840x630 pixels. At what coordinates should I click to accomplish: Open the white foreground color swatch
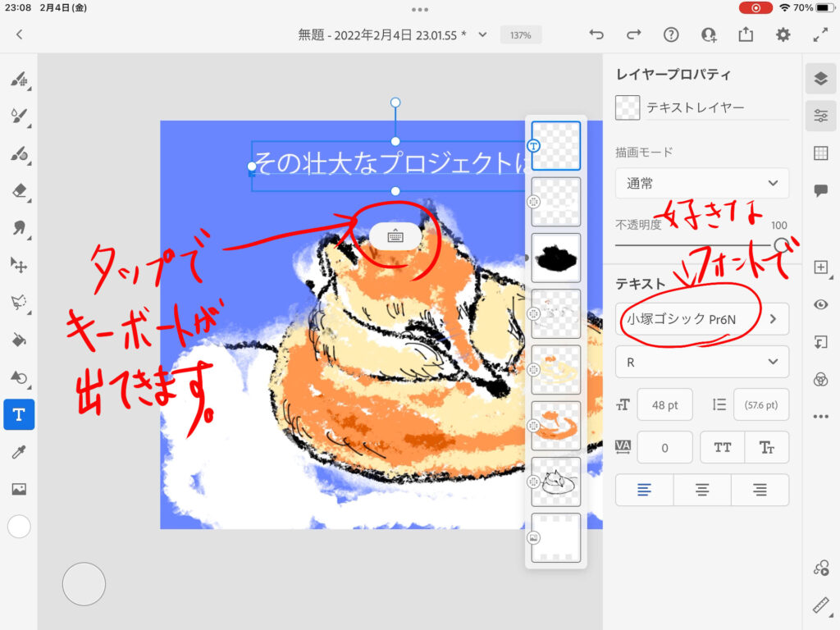coord(19,527)
